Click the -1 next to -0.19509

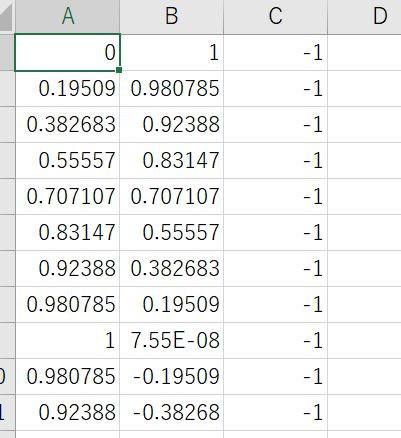pos(275,377)
